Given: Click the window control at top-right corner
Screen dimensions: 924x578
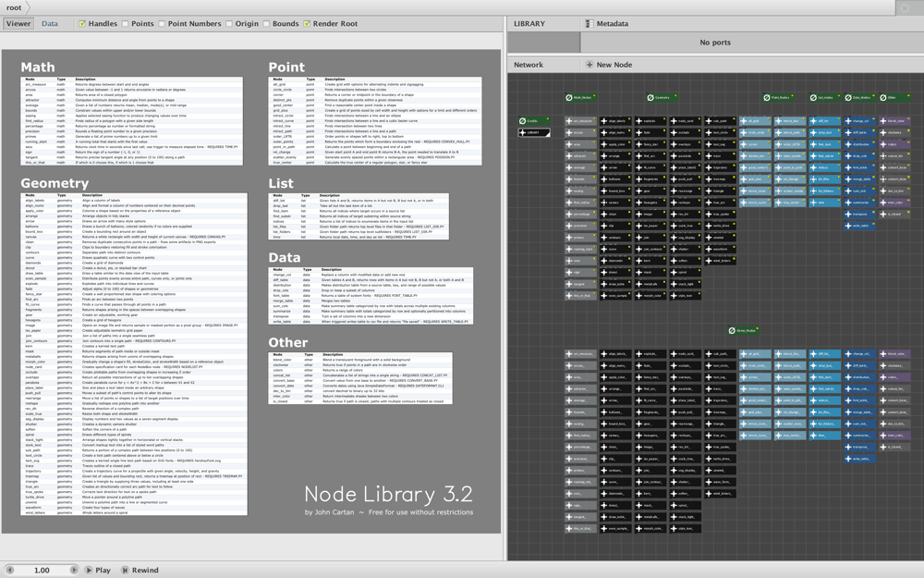Looking at the screenshot, I should click(x=906, y=7).
